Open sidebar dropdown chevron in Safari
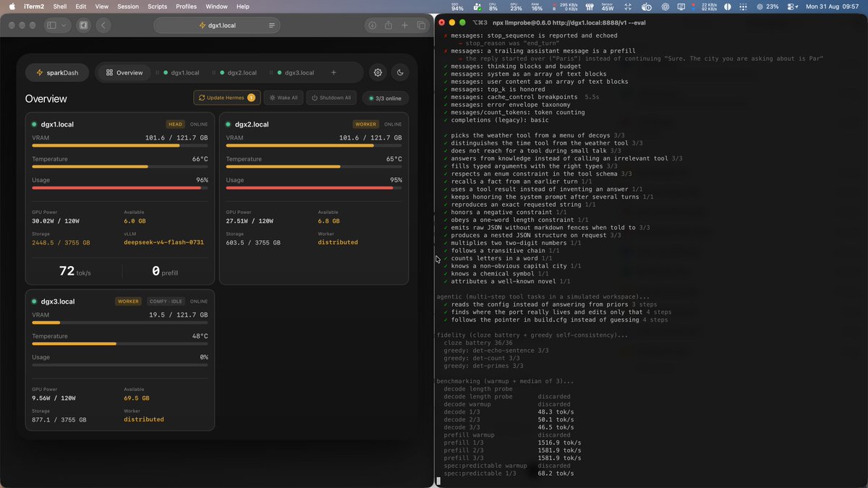This screenshot has height=488, width=868. pos(64,25)
